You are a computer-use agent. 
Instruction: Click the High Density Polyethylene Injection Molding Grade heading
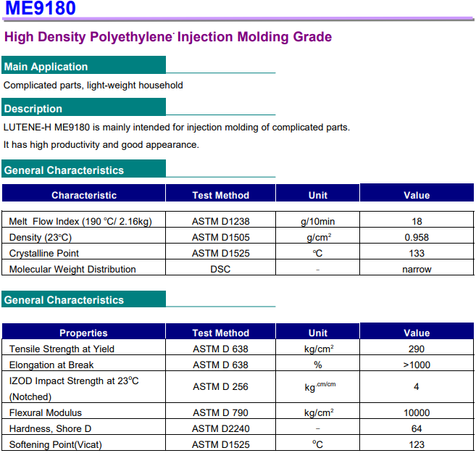[x=168, y=37]
